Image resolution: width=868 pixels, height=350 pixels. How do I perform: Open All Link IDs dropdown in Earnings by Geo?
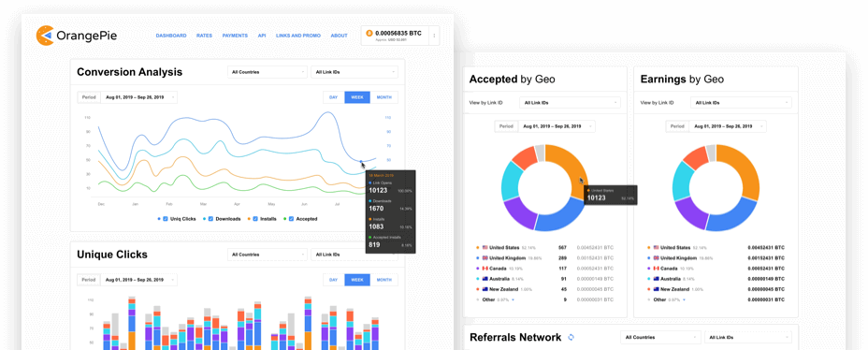click(741, 102)
